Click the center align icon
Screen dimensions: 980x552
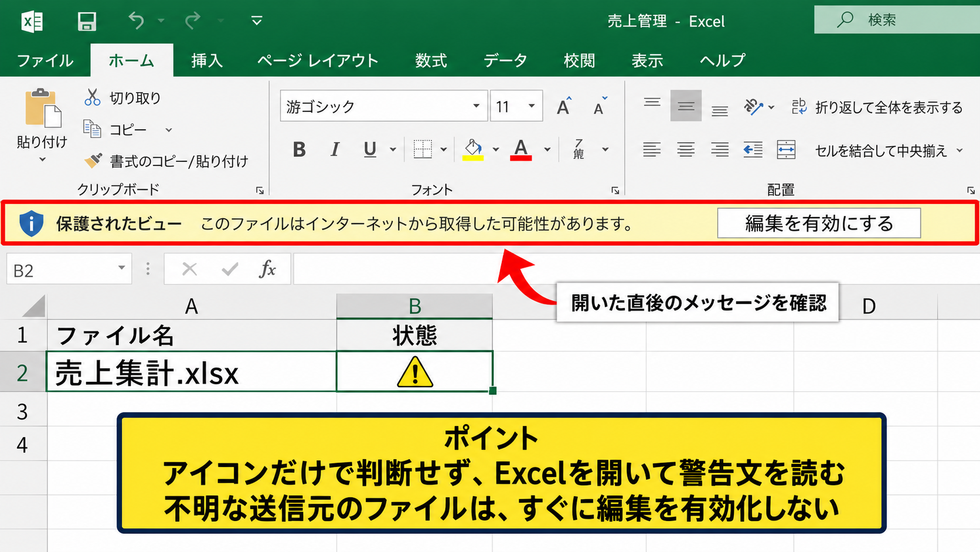click(686, 150)
